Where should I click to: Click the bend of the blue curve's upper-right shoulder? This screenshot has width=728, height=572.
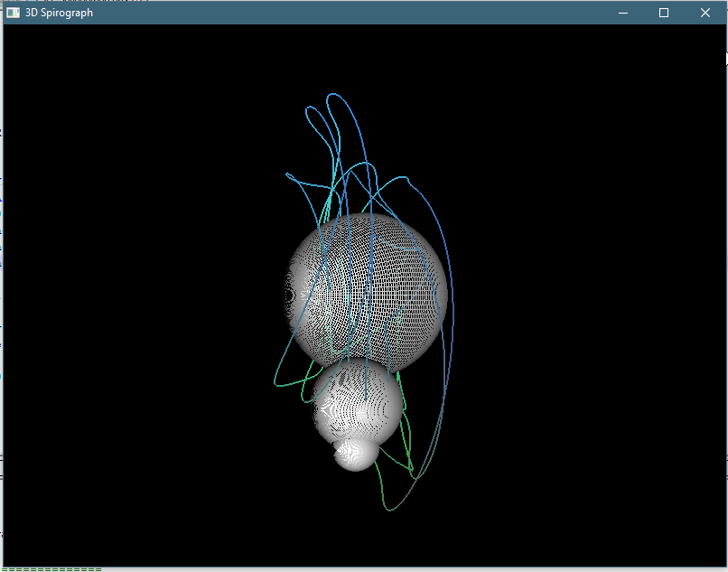(x=408, y=179)
